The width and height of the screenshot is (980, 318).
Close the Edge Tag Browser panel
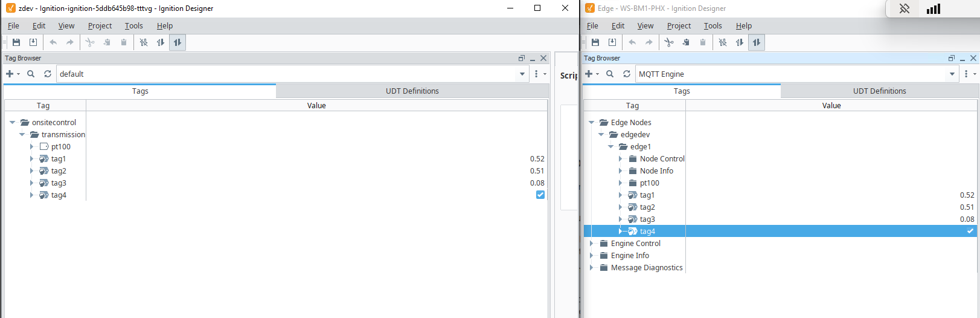[x=973, y=58]
